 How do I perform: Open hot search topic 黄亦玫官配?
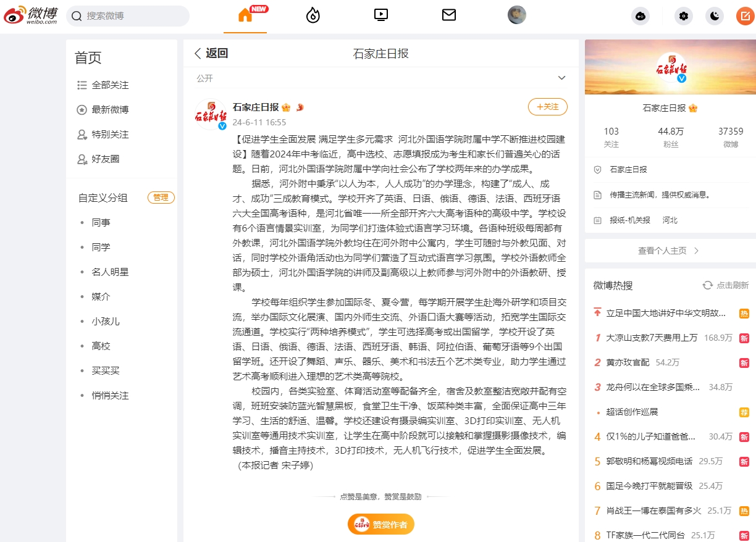click(628, 362)
